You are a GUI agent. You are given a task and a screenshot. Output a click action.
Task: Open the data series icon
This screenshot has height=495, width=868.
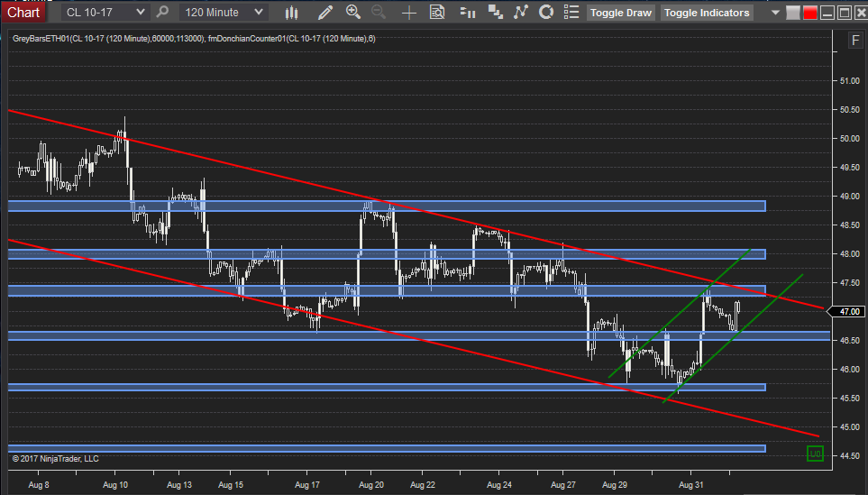coord(496,13)
